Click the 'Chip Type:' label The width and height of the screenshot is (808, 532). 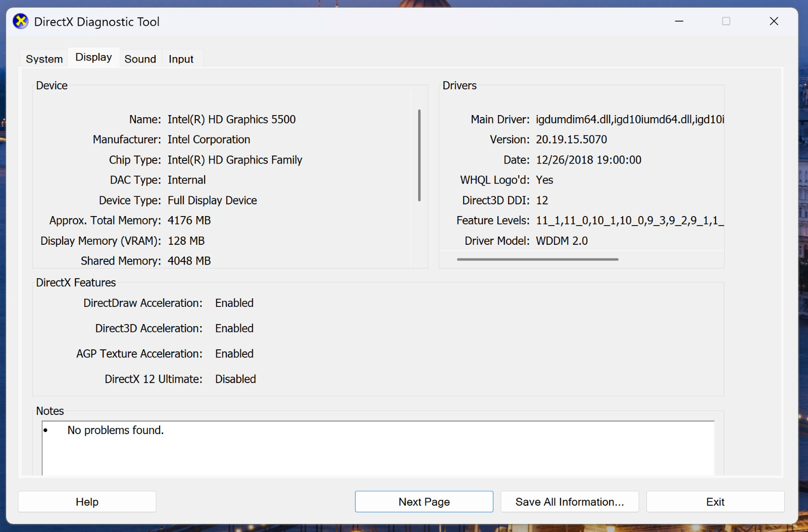pyautogui.click(x=135, y=160)
